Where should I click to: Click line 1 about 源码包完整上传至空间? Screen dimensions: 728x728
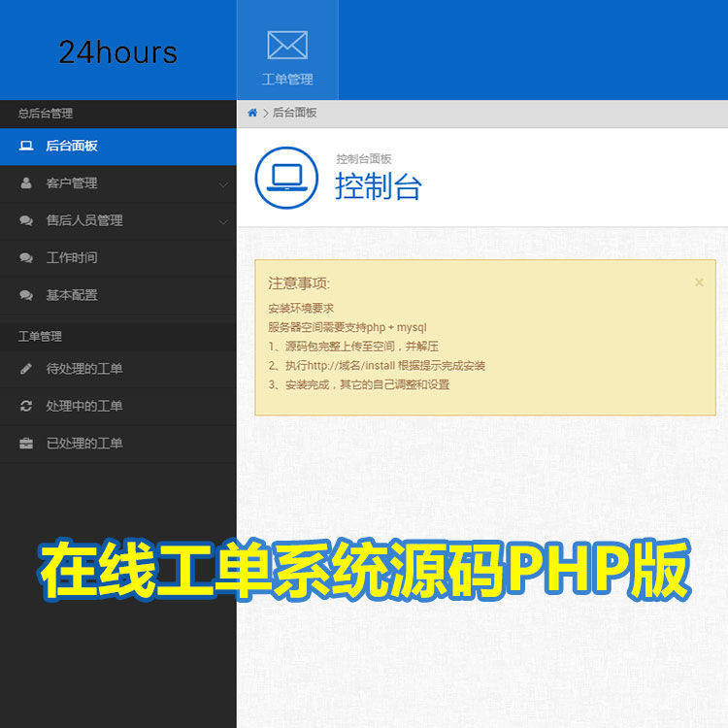[x=353, y=347]
